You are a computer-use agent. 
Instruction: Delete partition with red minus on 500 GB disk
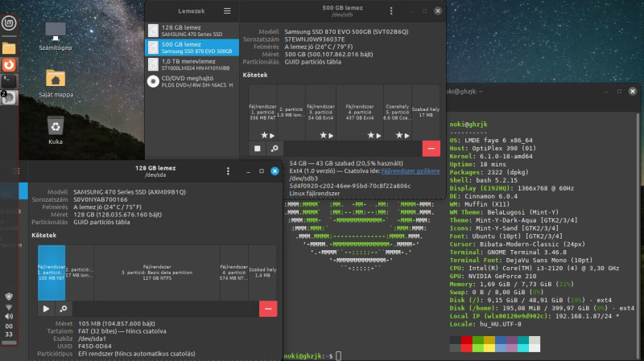(x=431, y=149)
